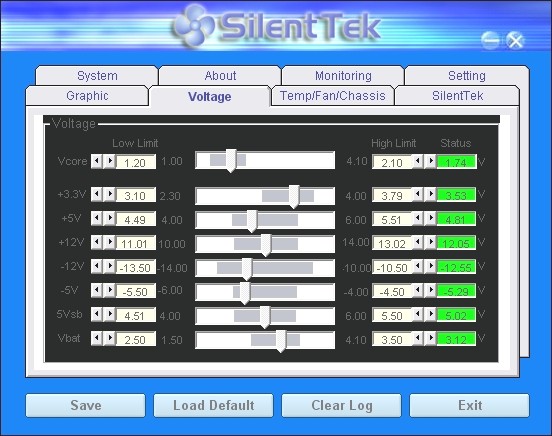Increase the +5V low limit with right arrow
The image size is (552, 436).
[109, 218]
